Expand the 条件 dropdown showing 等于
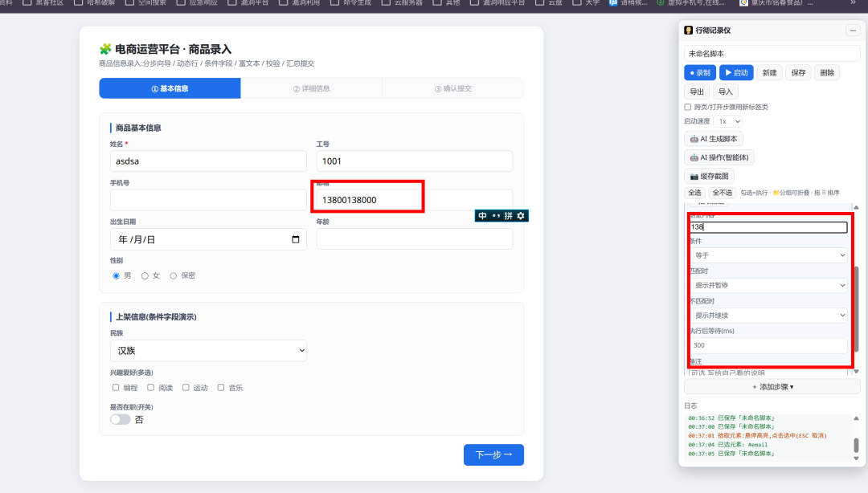 point(768,255)
